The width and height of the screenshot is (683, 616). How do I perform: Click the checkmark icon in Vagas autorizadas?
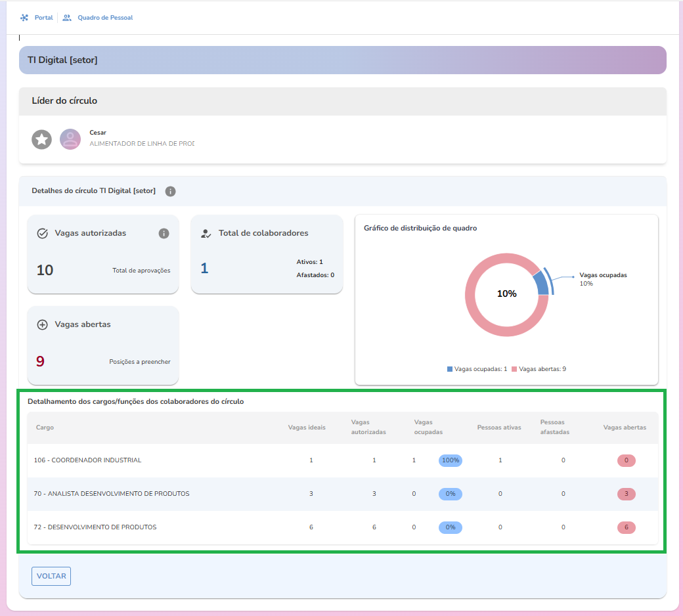pos(43,233)
